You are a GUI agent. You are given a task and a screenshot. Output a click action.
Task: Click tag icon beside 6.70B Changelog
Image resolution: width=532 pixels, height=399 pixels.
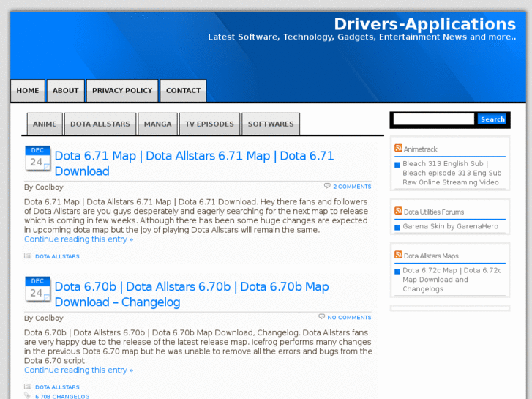[28, 395]
